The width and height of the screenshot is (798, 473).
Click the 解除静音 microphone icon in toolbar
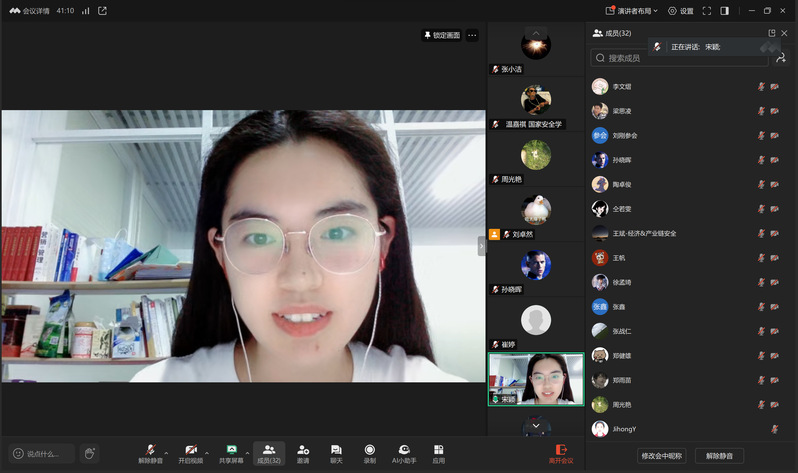point(150,450)
